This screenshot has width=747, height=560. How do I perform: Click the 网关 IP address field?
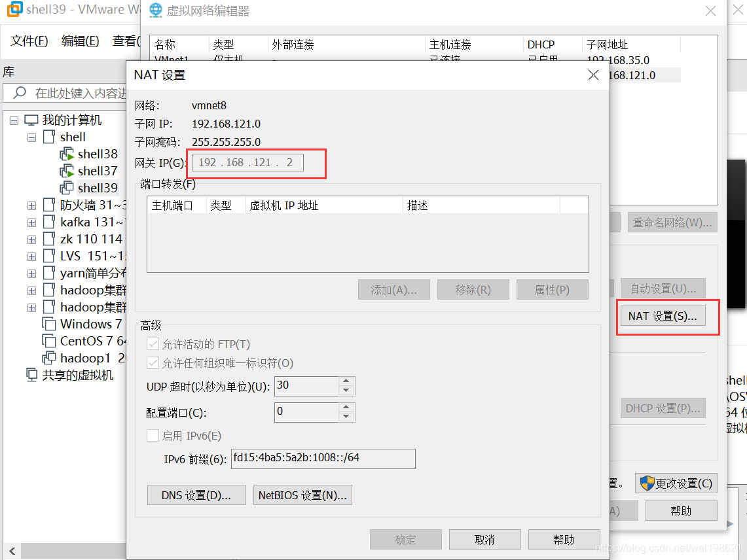pos(247,162)
